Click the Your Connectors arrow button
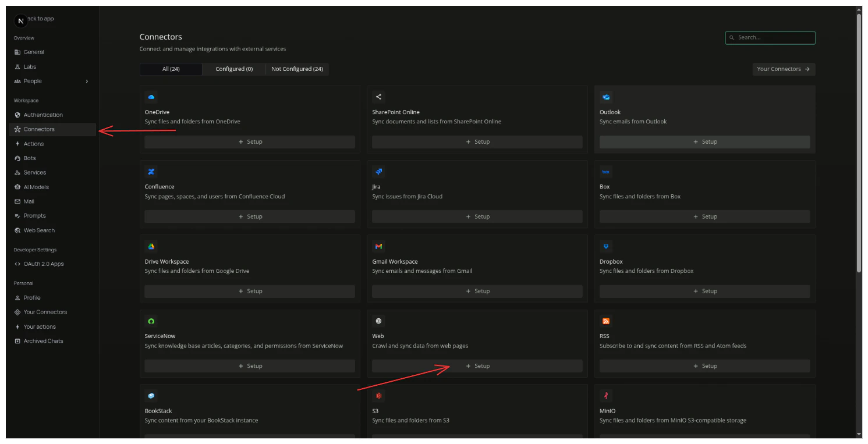This screenshot has width=868, height=444. pyautogui.click(x=784, y=69)
